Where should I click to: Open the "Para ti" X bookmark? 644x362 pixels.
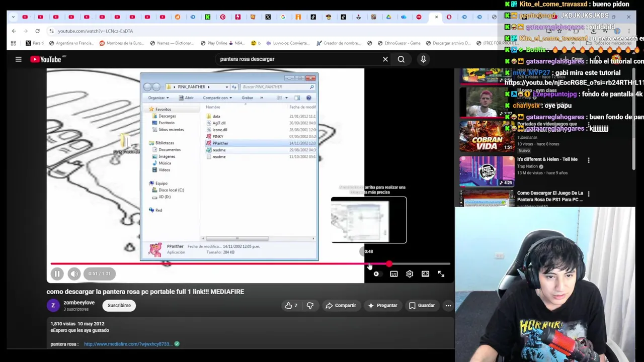click(35, 43)
